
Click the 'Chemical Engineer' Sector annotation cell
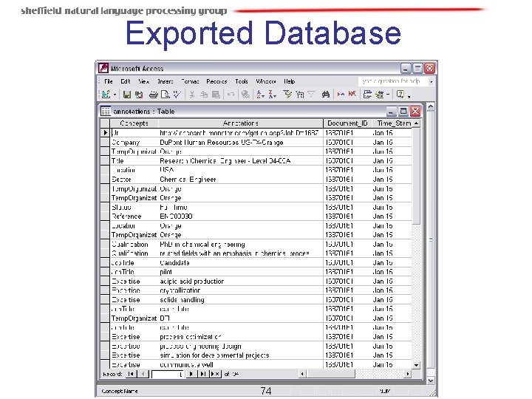241,179
